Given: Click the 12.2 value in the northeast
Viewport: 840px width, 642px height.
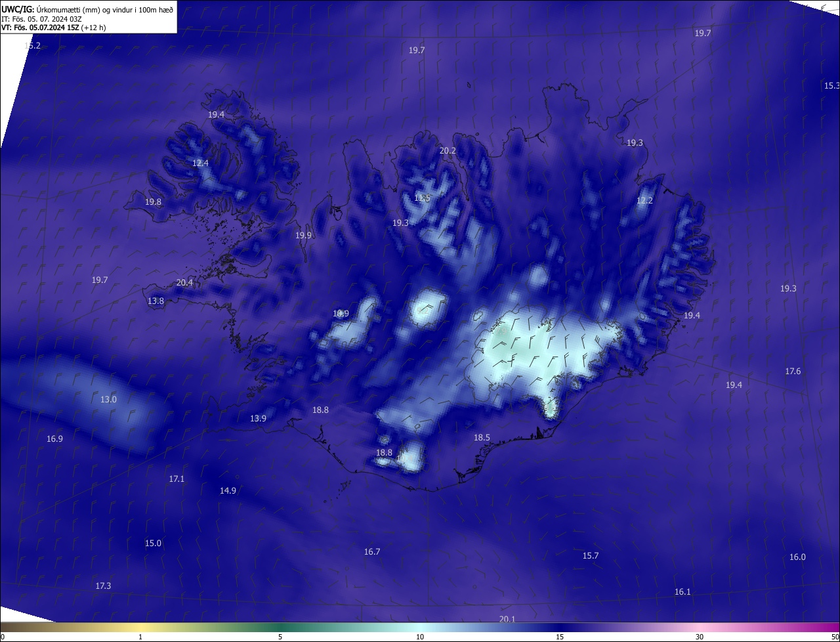Looking at the screenshot, I should point(645,201).
